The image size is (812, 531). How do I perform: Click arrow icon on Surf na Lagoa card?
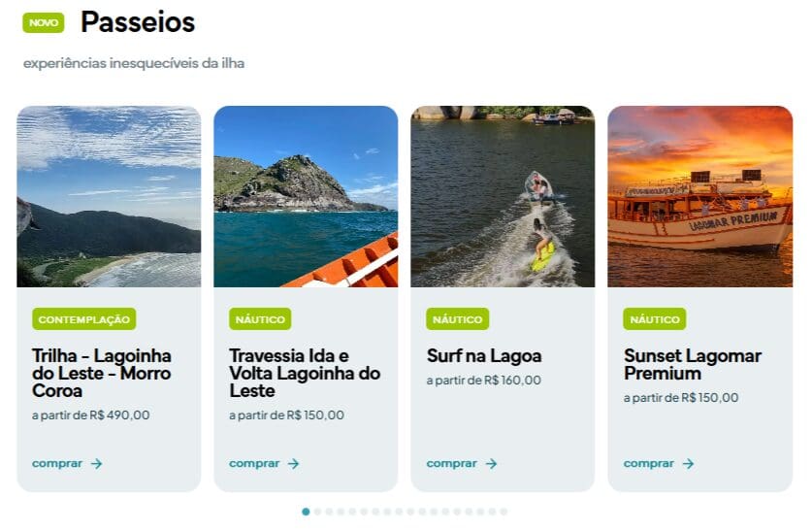coord(491,464)
